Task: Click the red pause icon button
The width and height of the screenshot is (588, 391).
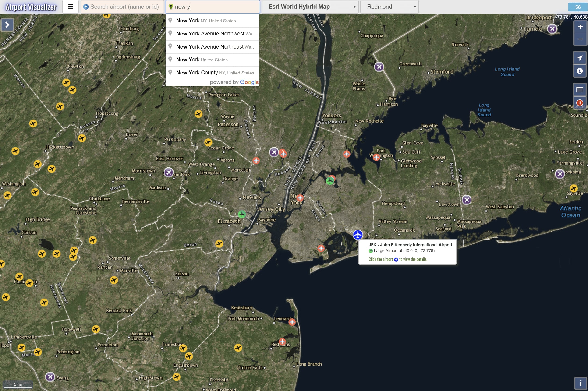Action: 580,103
